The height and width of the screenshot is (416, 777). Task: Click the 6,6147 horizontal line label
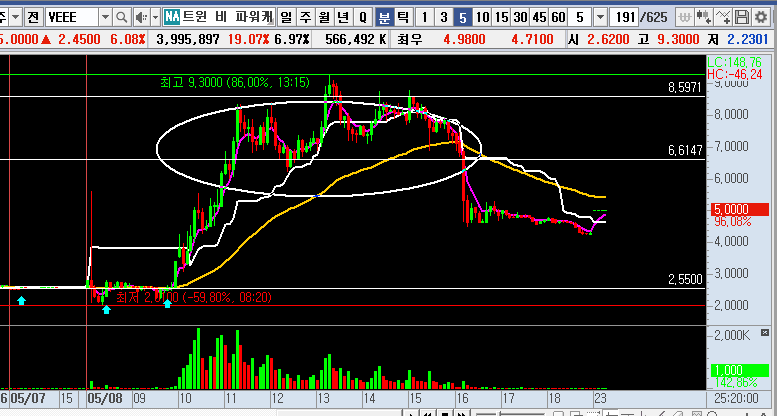click(685, 151)
